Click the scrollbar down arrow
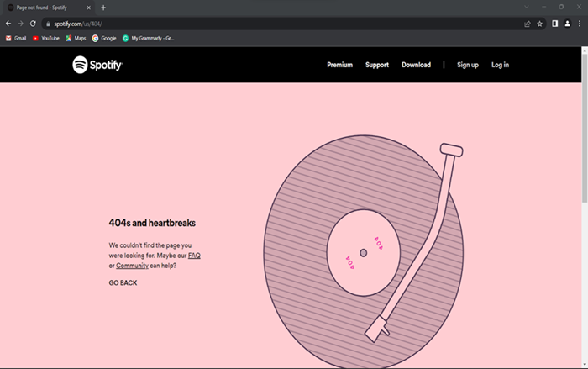 [x=585, y=364]
